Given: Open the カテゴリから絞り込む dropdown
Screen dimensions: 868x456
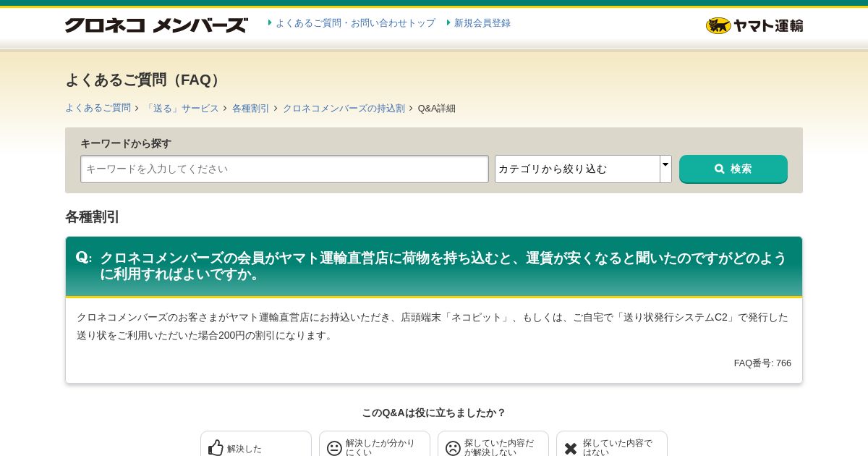Looking at the screenshot, I should click(583, 169).
